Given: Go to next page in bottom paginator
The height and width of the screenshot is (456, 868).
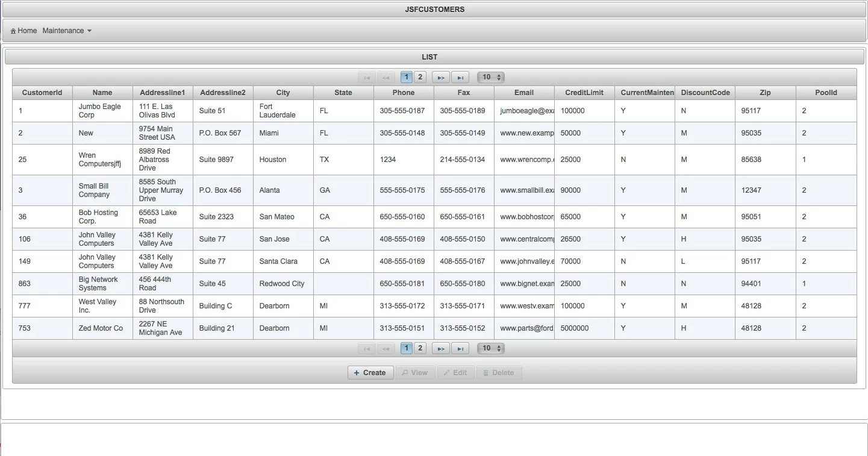Looking at the screenshot, I should [441, 348].
